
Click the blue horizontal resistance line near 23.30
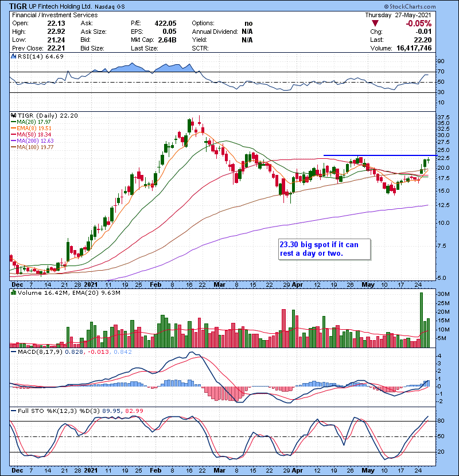tap(380, 155)
